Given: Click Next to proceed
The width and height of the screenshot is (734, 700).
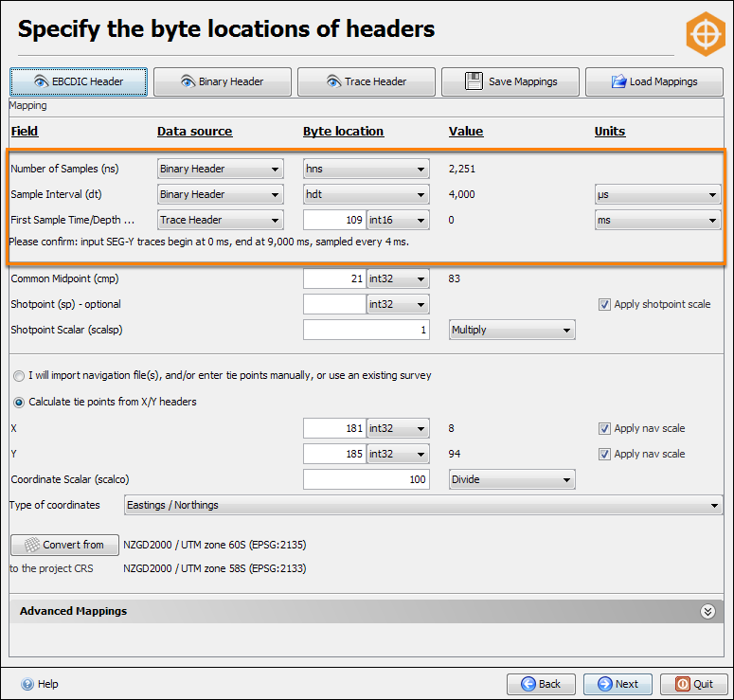Looking at the screenshot, I should [618, 684].
